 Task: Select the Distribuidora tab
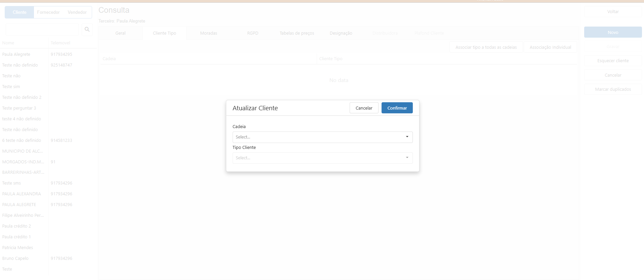pos(385,33)
